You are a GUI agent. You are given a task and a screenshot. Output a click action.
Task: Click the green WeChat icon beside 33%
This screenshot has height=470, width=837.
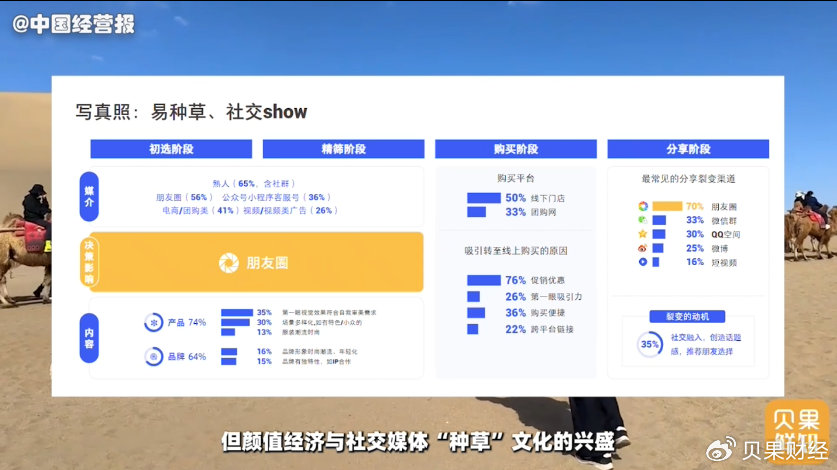pos(643,220)
